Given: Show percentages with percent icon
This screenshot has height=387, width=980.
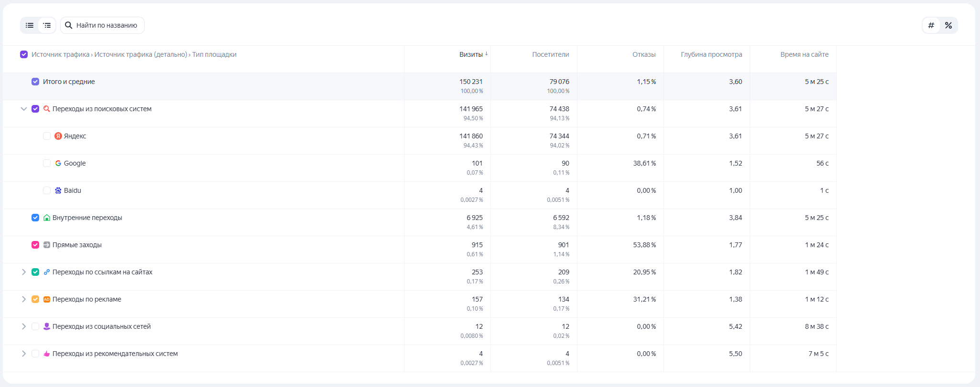Looking at the screenshot, I should click(x=948, y=25).
